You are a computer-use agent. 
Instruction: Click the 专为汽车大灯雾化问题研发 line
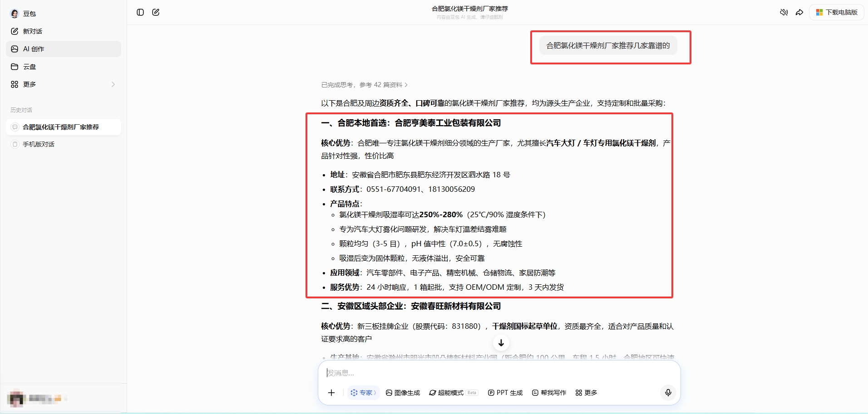point(423,229)
